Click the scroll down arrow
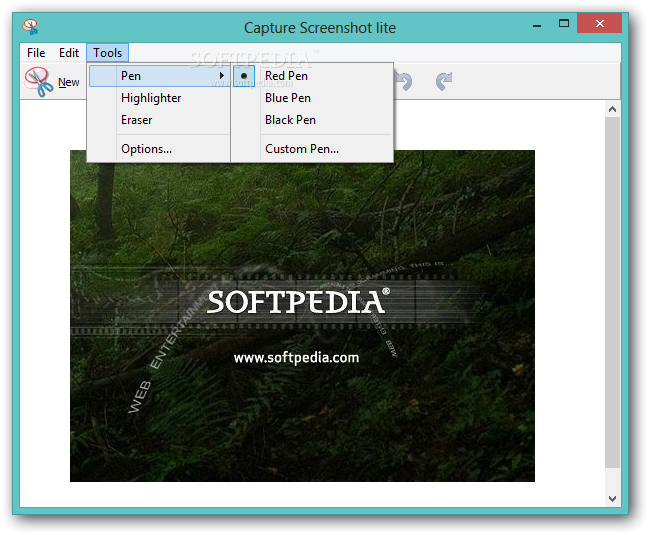This screenshot has width=649, height=535. pyautogui.click(x=613, y=499)
